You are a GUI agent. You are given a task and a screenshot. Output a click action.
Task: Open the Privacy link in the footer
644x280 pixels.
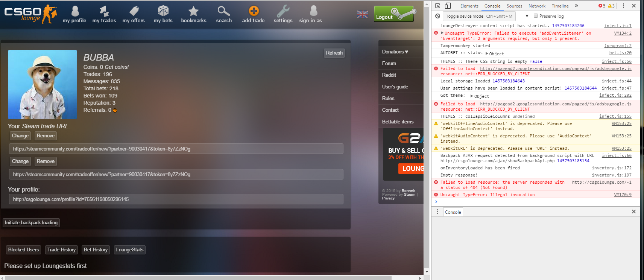(388, 198)
